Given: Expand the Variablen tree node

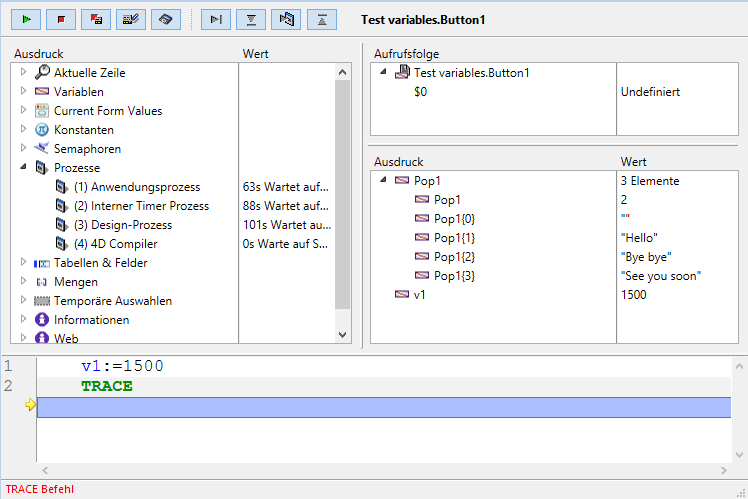Looking at the screenshot, I should click(24, 91).
